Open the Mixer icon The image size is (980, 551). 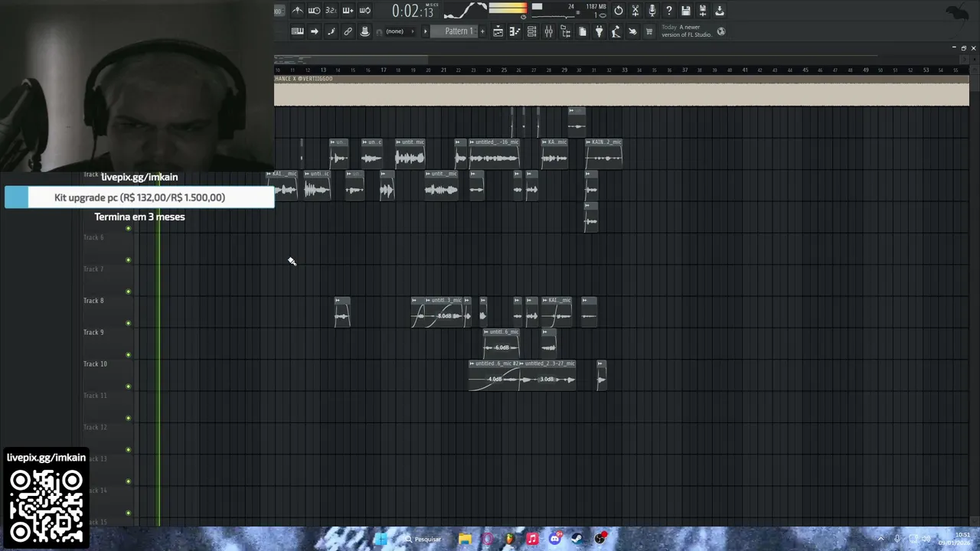point(548,31)
